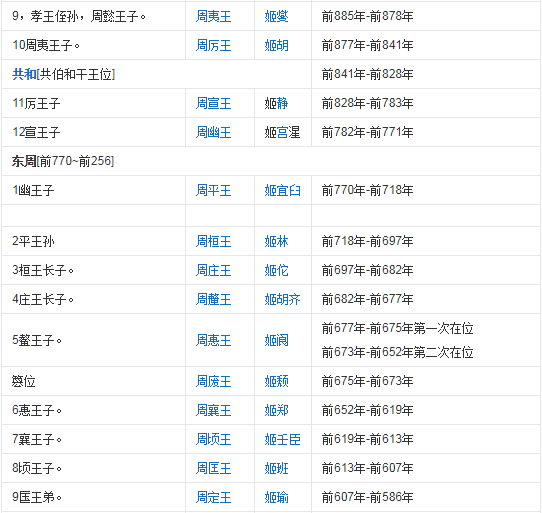Open the 周厉王 link

coord(213,45)
